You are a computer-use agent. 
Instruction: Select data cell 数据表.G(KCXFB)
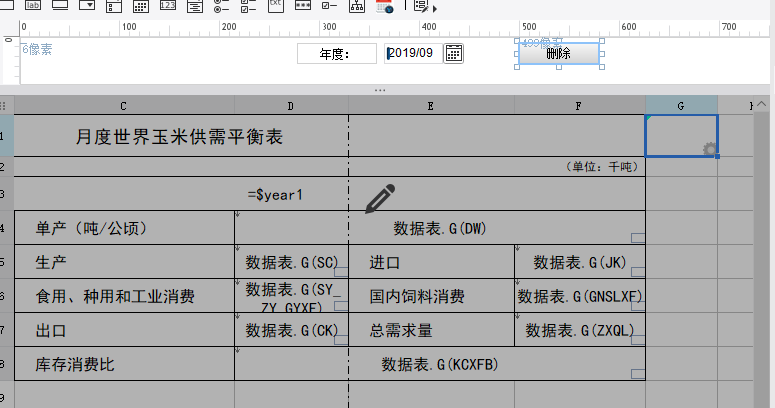pyautogui.click(x=440, y=363)
